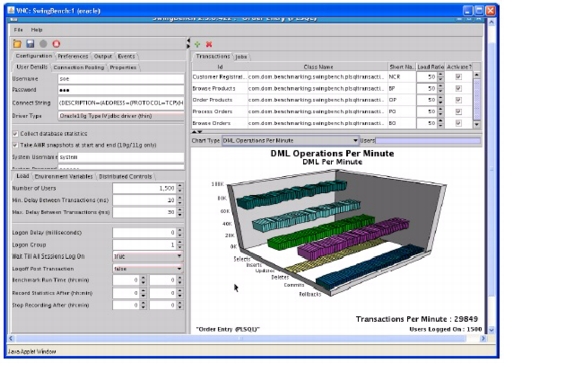
Task: Open the Distributed Controls tab
Action: pyautogui.click(x=125, y=176)
